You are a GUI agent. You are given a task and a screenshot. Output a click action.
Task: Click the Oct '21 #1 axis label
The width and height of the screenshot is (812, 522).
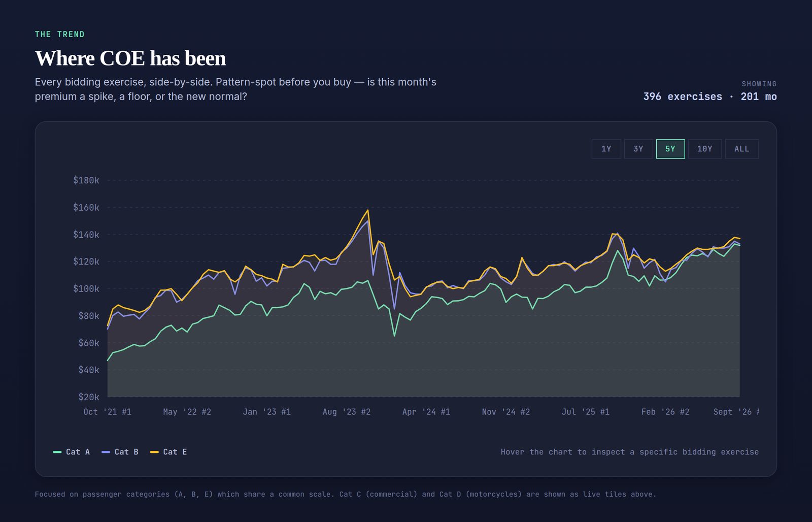pyautogui.click(x=108, y=412)
